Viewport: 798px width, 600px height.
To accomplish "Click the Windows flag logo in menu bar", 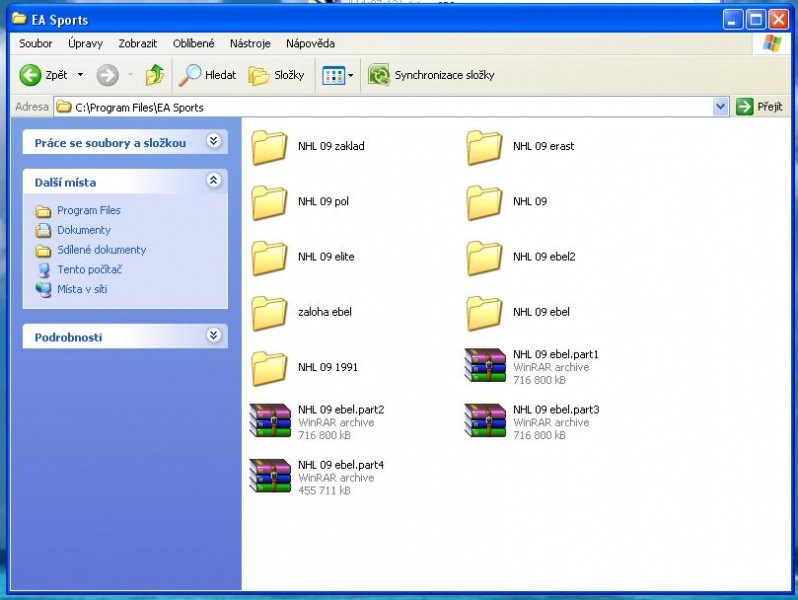I will pyautogui.click(x=772, y=43).
